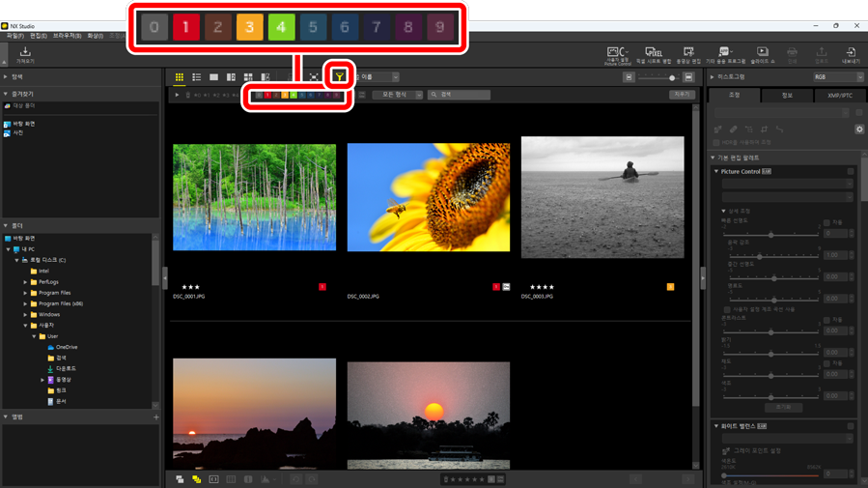Image resolution: width=868 pixels, height=488 pixels.
Task: Switch to the Info (정보) tab
Action: (787, 96)
